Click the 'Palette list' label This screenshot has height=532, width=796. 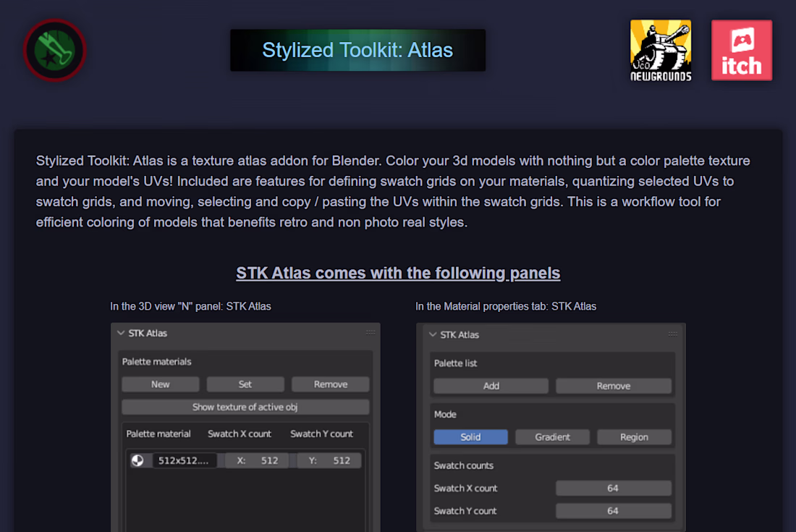(x=455, y=363)
